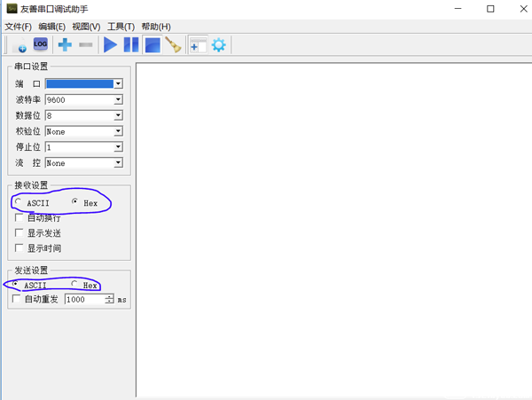Click the blue gear settings icon
Screen dimensions: 532x400
click(218, 44)
